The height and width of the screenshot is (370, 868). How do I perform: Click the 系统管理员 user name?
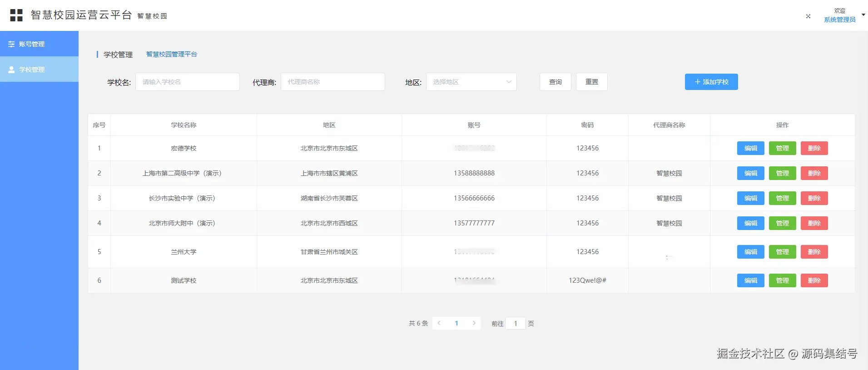click(x=839, y=20)
